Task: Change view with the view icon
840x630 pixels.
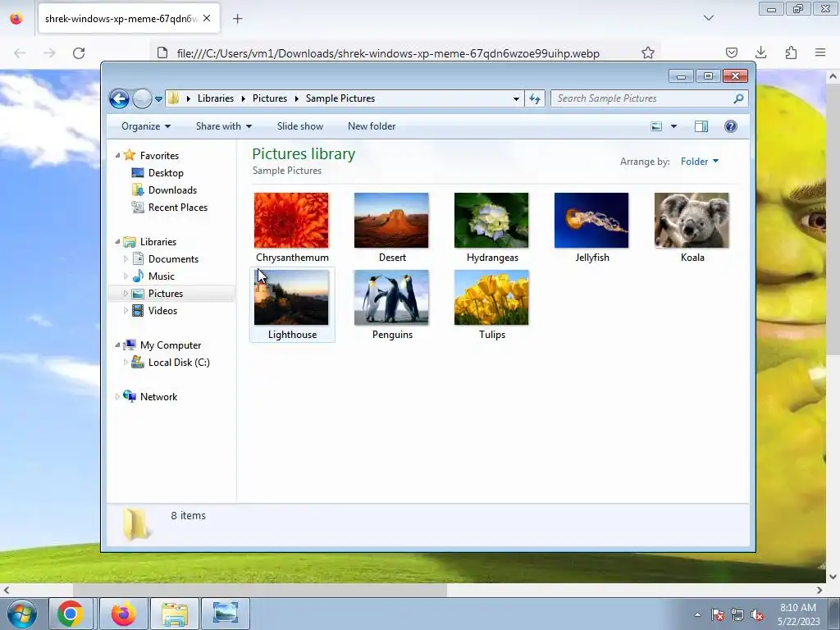Action: (x=656, y=126)
